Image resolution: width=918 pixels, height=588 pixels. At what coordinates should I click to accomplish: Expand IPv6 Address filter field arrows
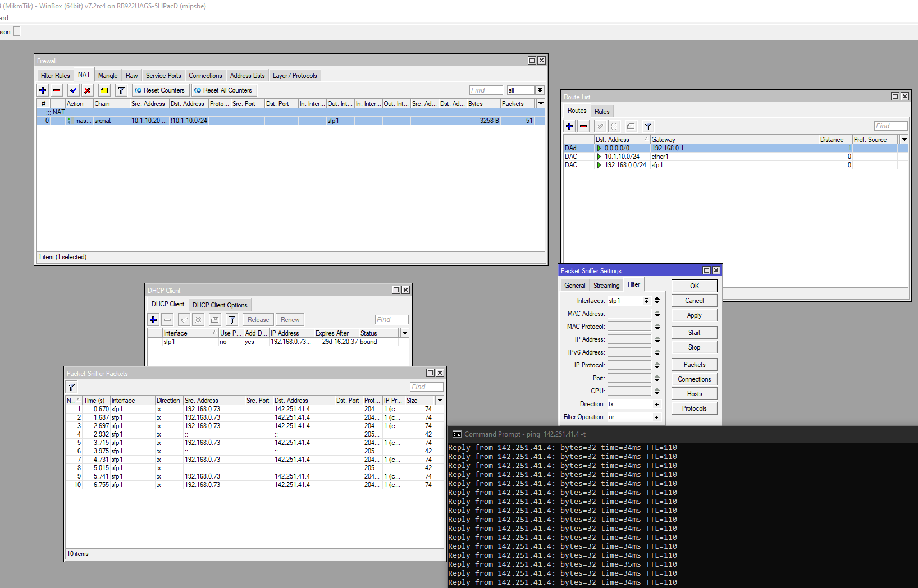pos(657,352)
